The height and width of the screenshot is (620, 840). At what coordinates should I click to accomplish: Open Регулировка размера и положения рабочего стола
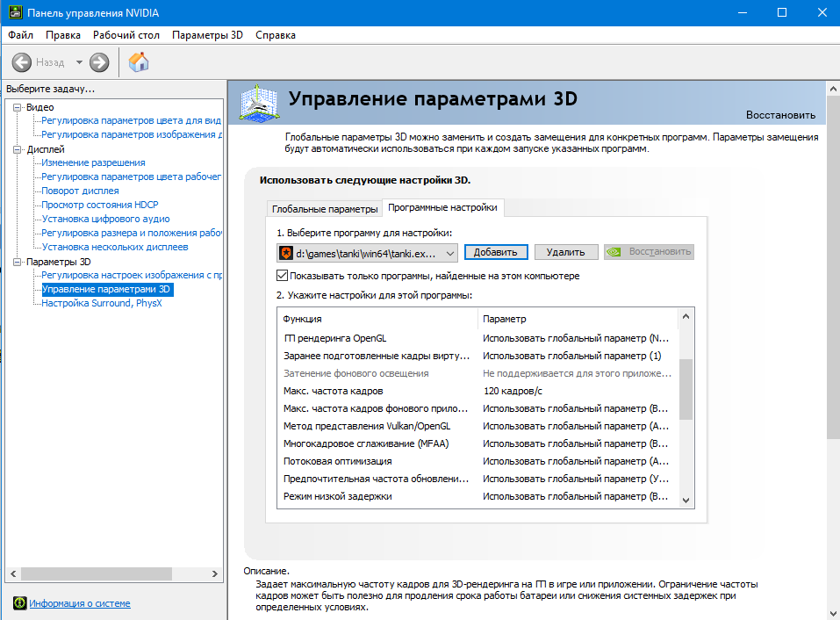[132, 233]
